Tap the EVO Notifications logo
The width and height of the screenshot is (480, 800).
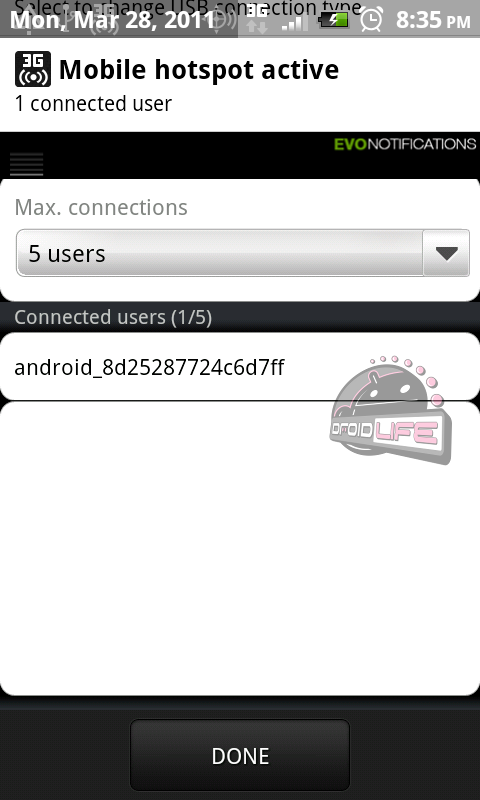pos(405,144)
